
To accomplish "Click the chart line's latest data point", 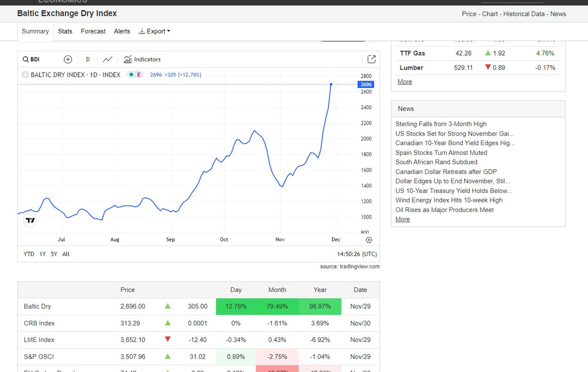I will (x=331, y=84).
